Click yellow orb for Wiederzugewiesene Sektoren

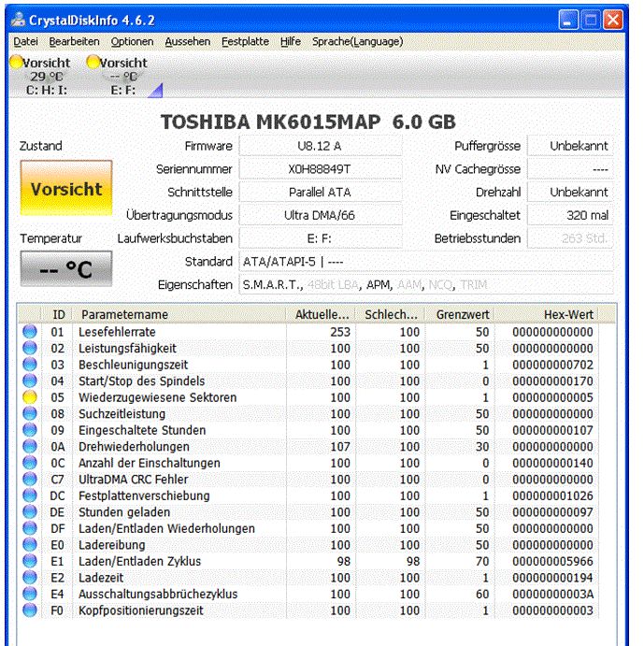(x=29, y=397)
